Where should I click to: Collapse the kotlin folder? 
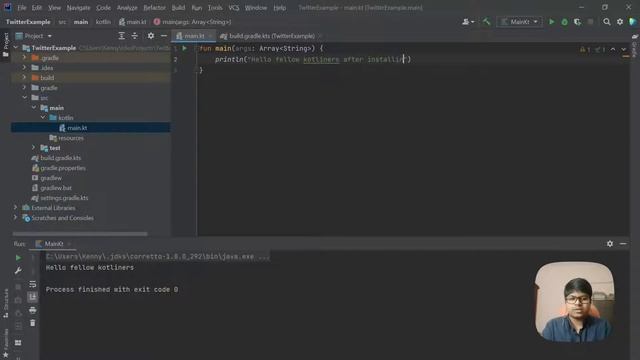(43, 118)
